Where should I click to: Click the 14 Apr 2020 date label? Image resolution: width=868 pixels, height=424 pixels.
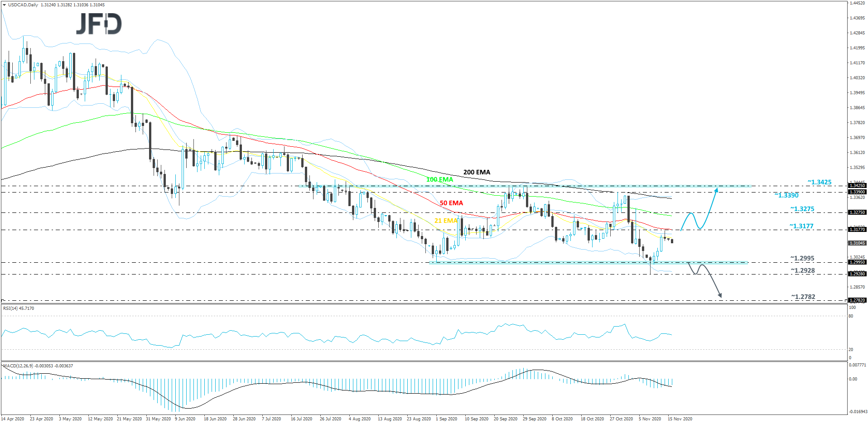13,419
